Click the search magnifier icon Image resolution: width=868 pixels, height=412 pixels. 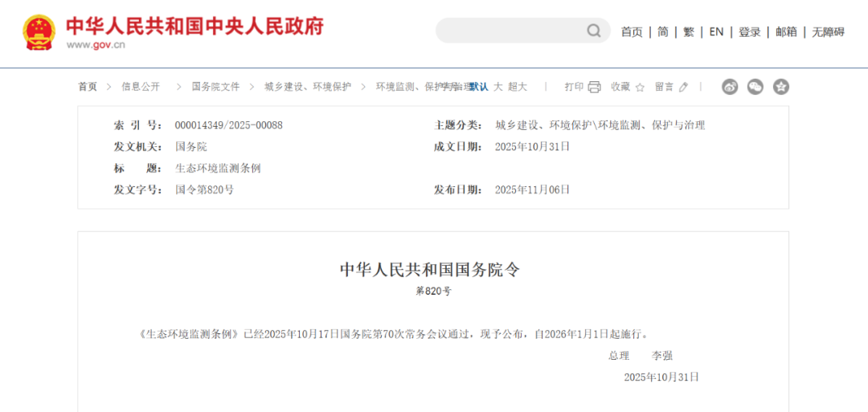click(x=593, y=31)
